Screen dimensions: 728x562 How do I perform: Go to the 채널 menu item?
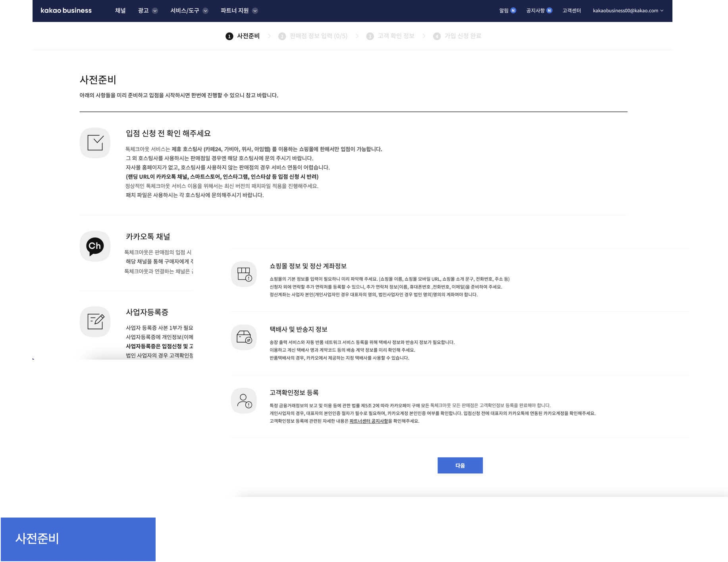[120, 11]
